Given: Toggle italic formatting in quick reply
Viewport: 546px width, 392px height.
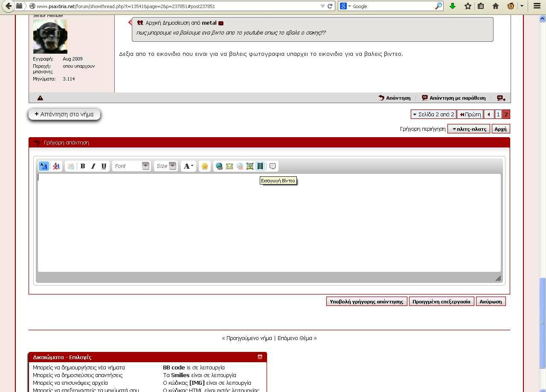Looking at the screenshot, I should tap(93, 166).
